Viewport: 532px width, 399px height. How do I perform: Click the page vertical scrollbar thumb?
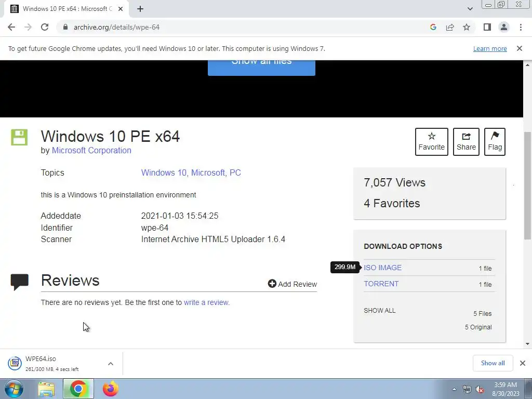pyautogui.click(x=528, y=185)
